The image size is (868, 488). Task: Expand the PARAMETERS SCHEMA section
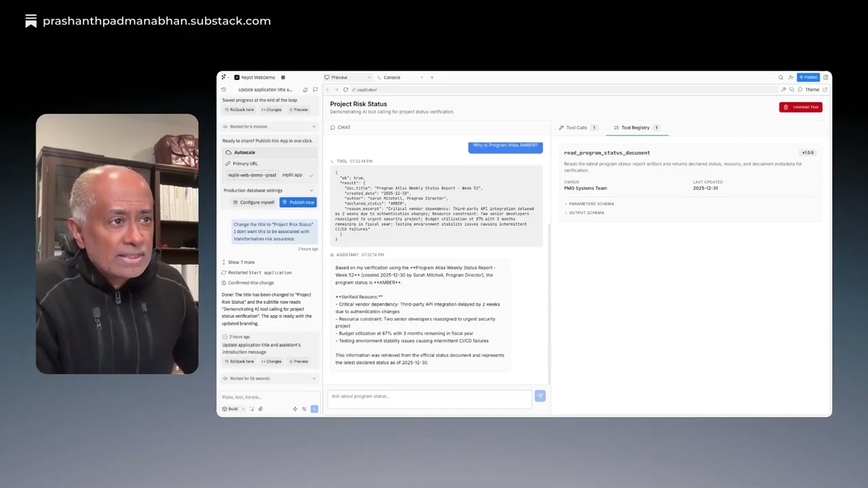(x=589, y=204)
